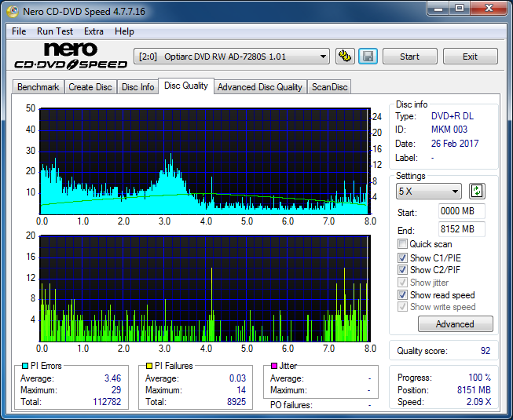Toggle the Show write speed checkbox
This screenshot has width=513, height=420.
[x=402, y=307]
